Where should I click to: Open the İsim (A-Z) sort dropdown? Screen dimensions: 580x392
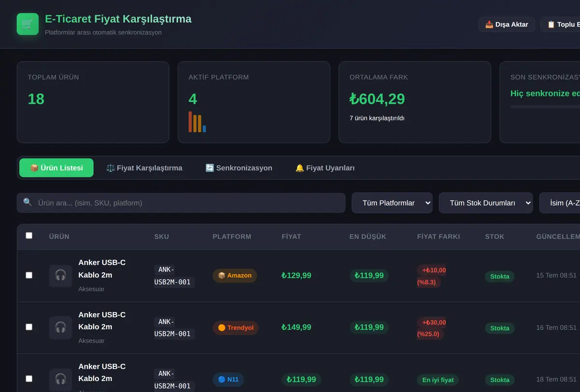560,203
